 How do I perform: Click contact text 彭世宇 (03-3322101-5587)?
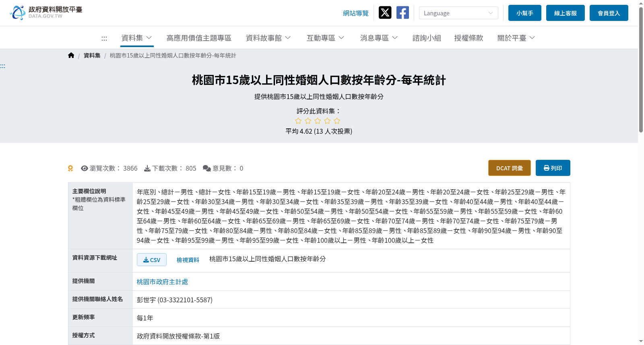(x=175, y=300)
